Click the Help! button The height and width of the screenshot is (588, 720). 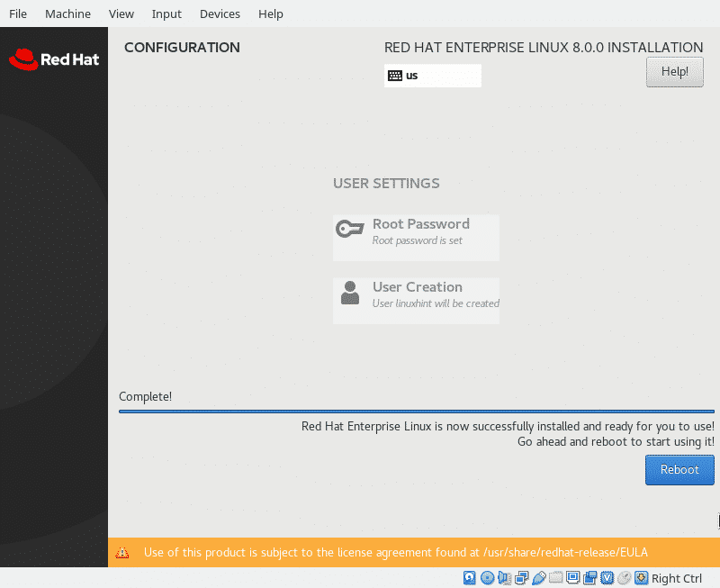coord(674,72)
